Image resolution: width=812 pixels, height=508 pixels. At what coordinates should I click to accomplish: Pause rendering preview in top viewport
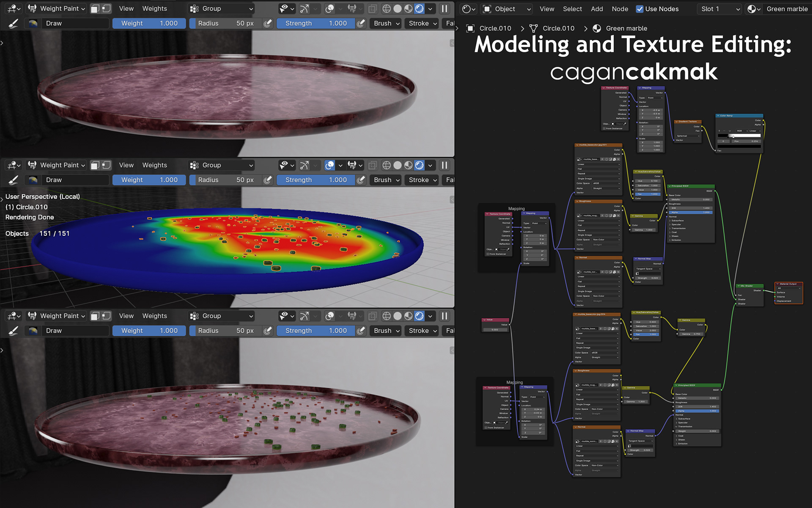(444, 8)
